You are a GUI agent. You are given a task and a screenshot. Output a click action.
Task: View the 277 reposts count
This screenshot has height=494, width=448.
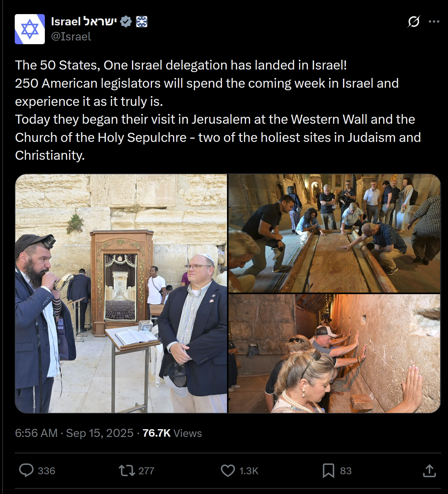146,471
